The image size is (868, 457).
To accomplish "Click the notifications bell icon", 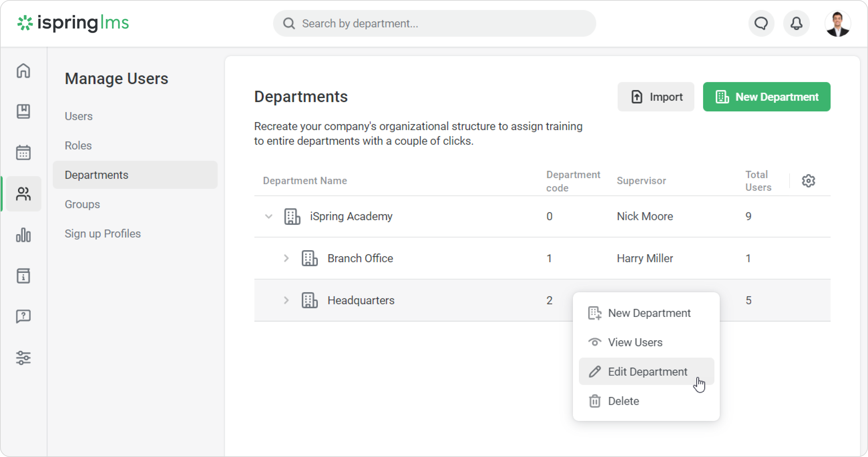I will 796,24.
